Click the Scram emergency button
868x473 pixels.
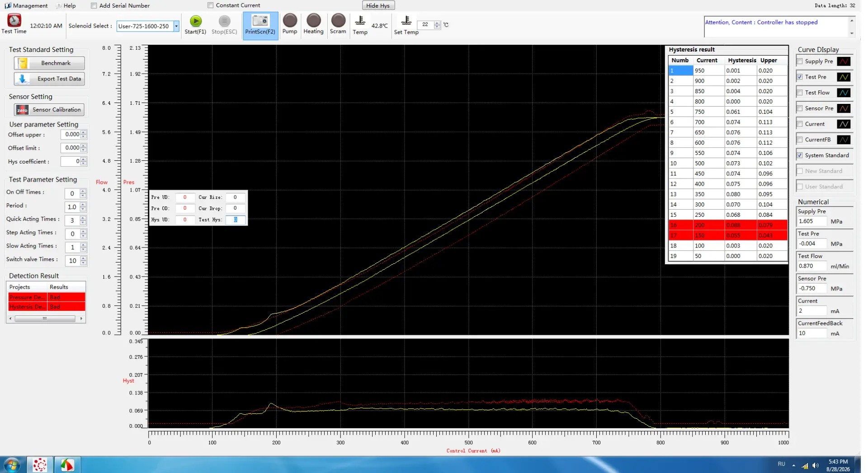tap(338, 21)
